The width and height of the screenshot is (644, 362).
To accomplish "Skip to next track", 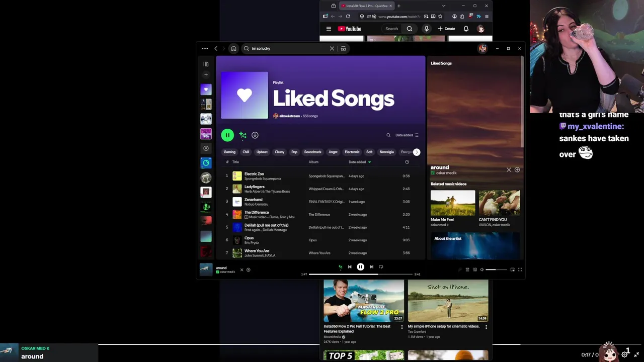I will pyautogui.click(x=371, y=267).
